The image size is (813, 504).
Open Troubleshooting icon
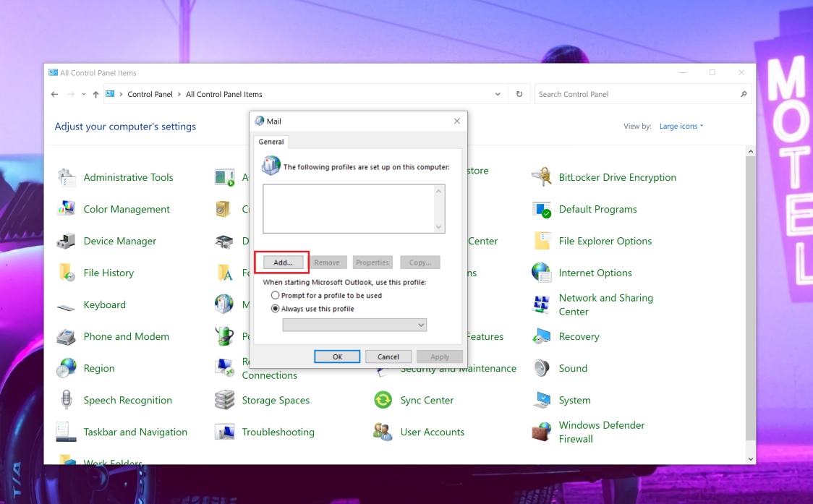click(224, 432)
